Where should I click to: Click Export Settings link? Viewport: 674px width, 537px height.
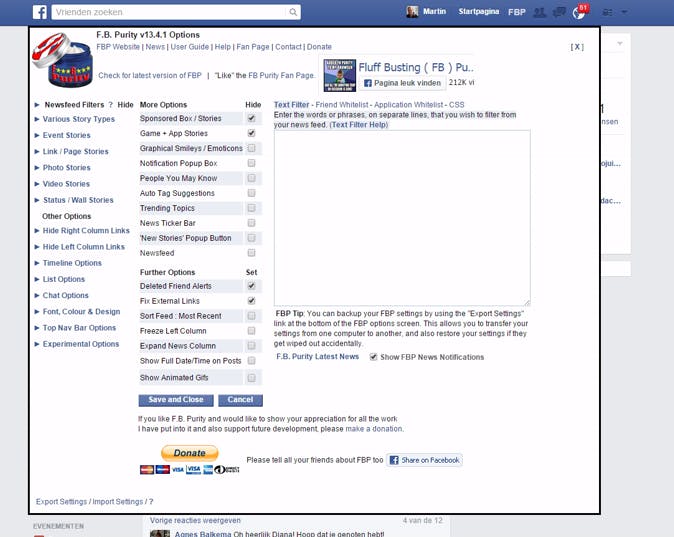61,502
